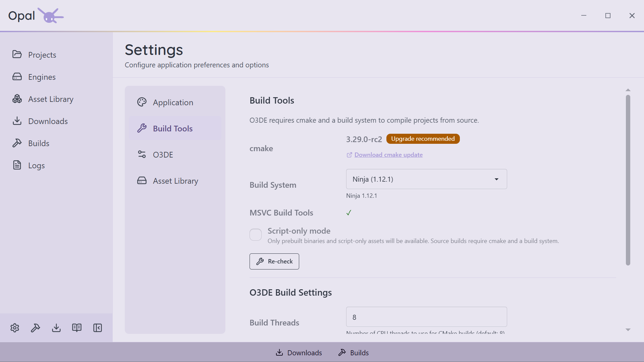Click the Re-check button
This screenshot has width=644, height=362.
pos(274,261)
